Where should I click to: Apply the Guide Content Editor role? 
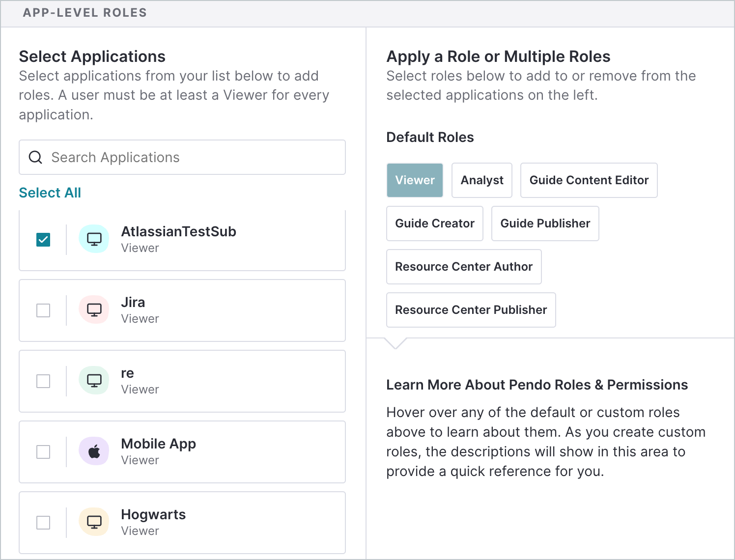(x=589, y=180)
